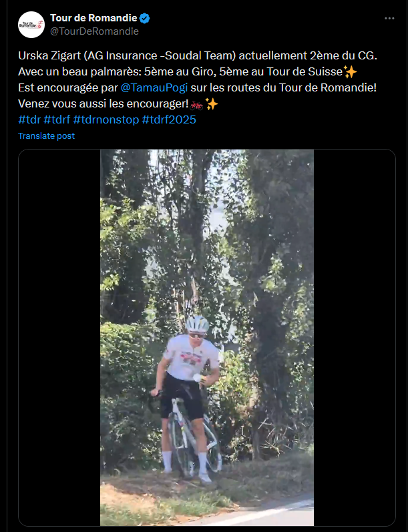Click Translate post
408x532 pixels.
(x=46, y=136)
